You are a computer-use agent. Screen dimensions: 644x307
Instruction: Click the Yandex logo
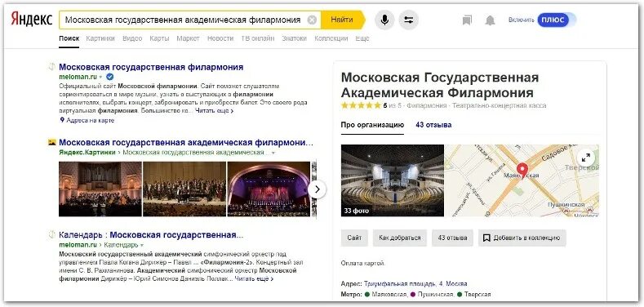32,20
